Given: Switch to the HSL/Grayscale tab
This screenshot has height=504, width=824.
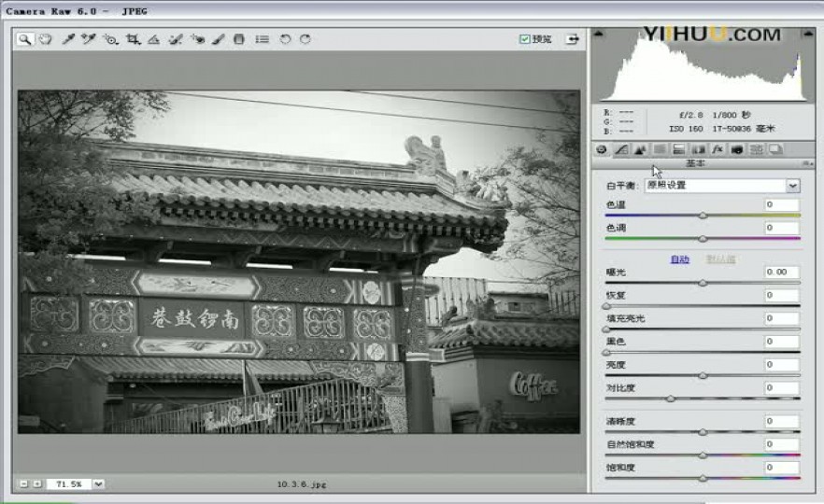Looking at the screenshot, I should pyautogui.click(x=660, y=149).
